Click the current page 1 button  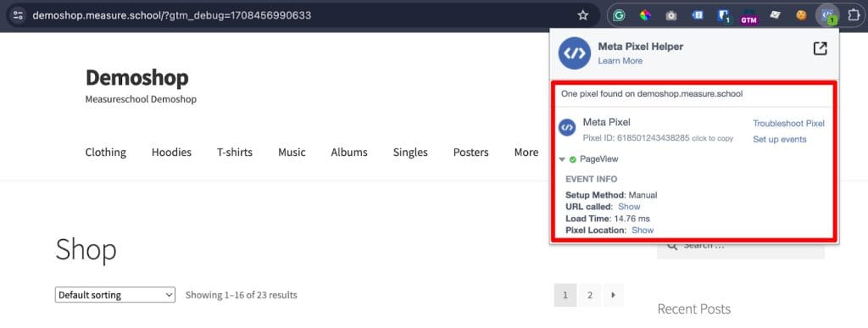[565, 295]
